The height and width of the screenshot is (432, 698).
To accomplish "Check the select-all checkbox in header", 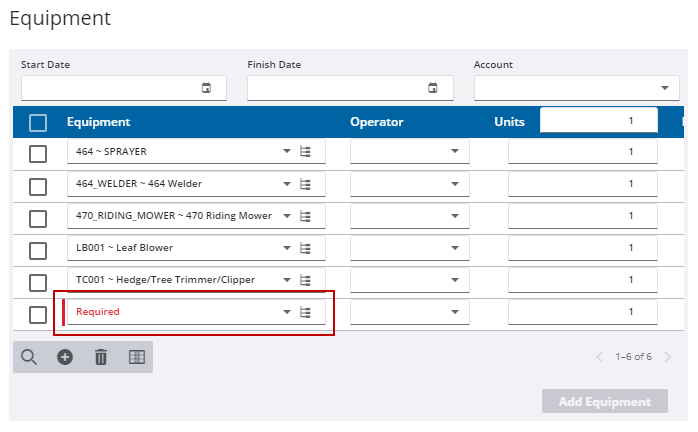I will [38, 123].
